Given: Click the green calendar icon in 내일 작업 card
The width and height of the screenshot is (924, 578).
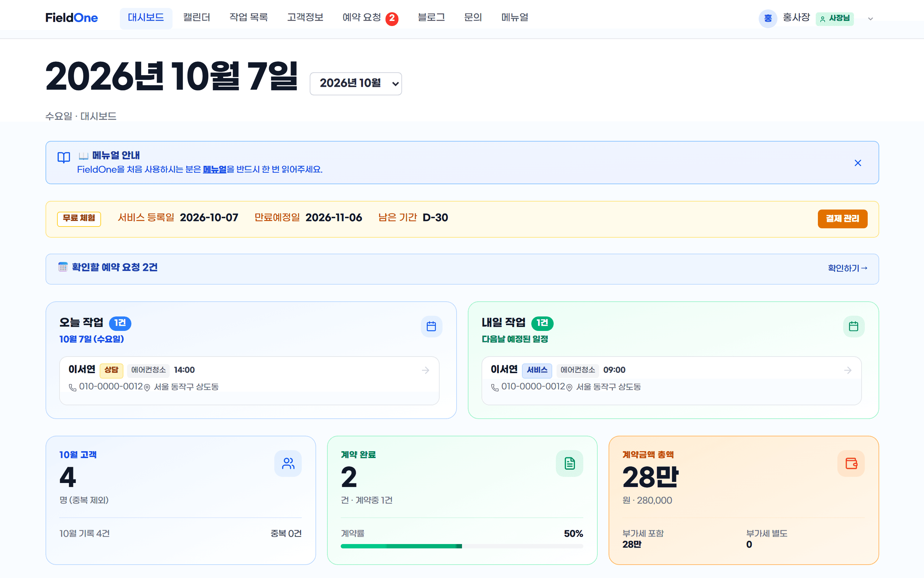Looking at the screenshot, I should click(853, 326).
